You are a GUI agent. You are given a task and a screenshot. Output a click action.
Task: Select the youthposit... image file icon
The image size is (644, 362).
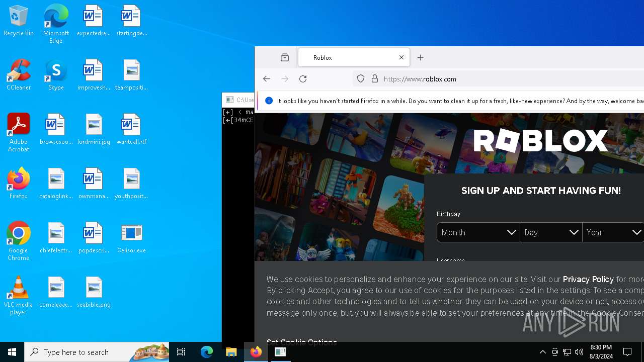pyautogui.click(x=131, y=184)
